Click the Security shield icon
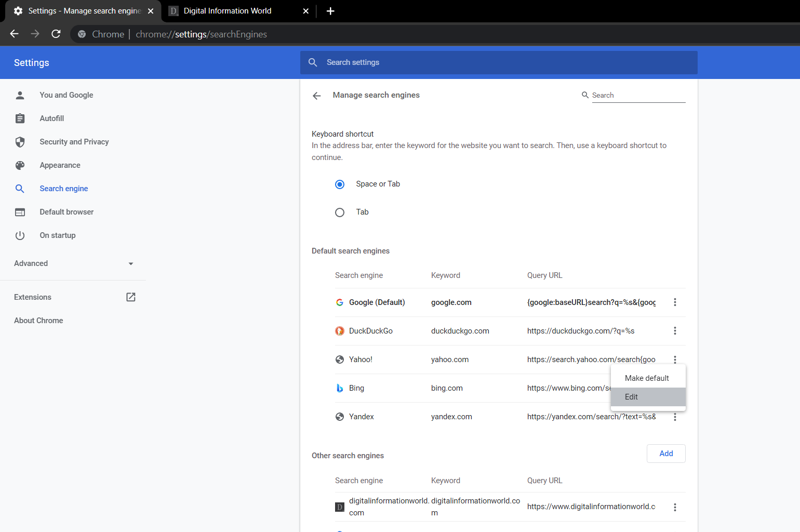800x532 pixels. click(x=20, y=142)
